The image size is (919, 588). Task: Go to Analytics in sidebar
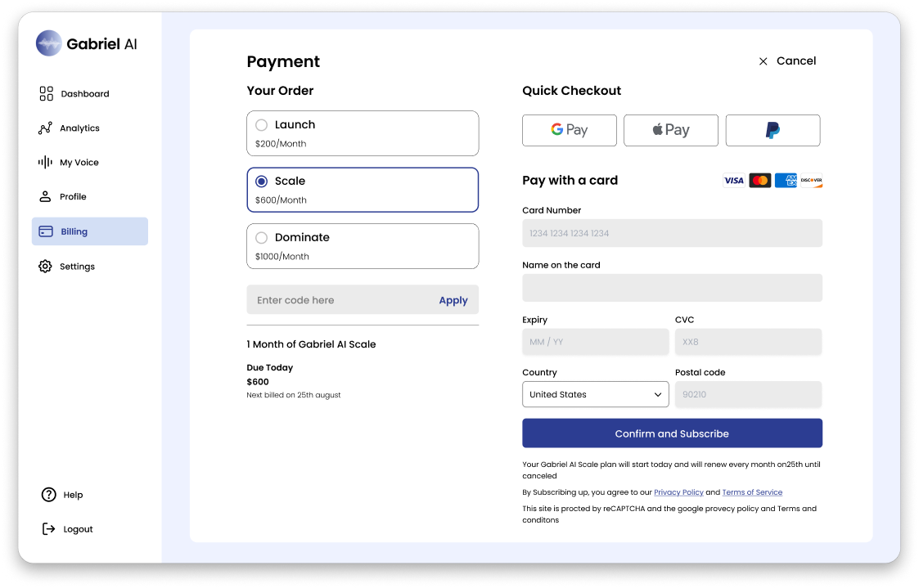coord(90,128)
